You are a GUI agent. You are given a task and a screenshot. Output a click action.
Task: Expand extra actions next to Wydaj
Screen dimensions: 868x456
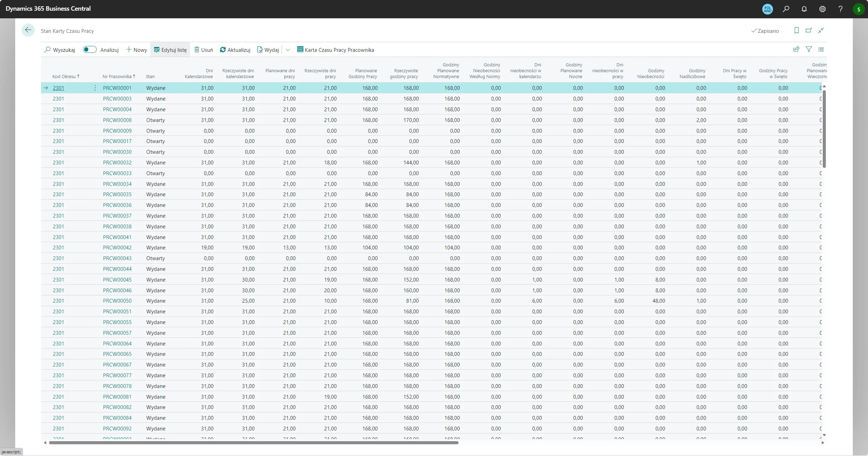(288, 50)
